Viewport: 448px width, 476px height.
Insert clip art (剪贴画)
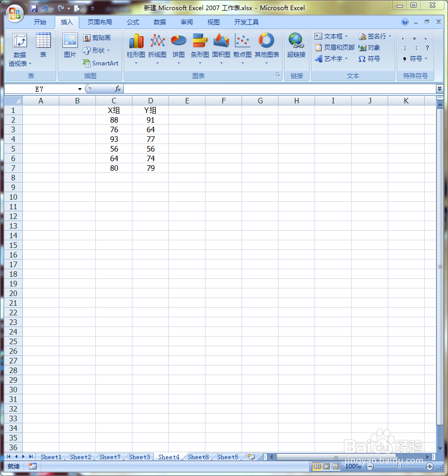coord(97,38)
